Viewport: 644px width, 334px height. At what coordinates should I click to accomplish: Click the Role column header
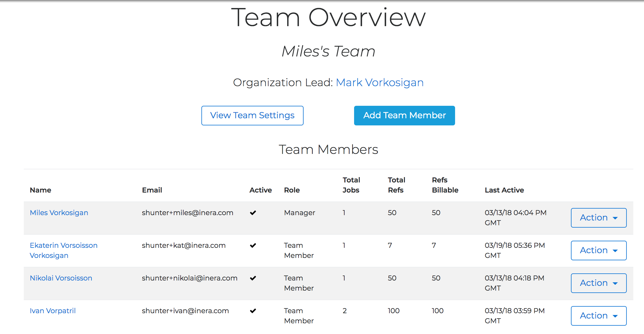[x=292, y=190]
